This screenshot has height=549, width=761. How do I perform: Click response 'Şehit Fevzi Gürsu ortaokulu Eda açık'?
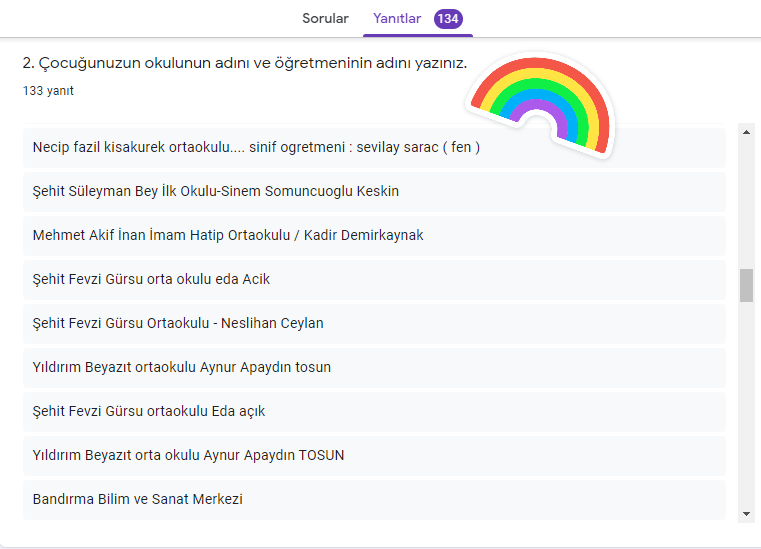[x=149, y=411]
